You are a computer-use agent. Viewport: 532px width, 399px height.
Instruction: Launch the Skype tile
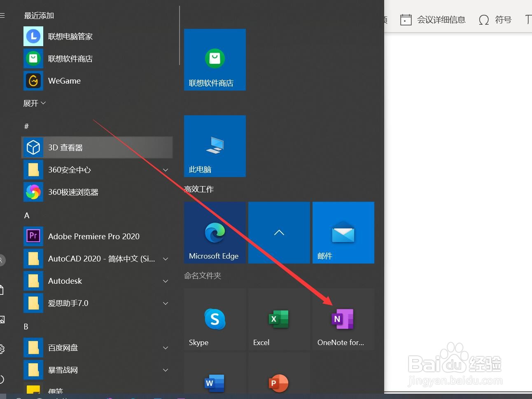click(x=215, y=319)
